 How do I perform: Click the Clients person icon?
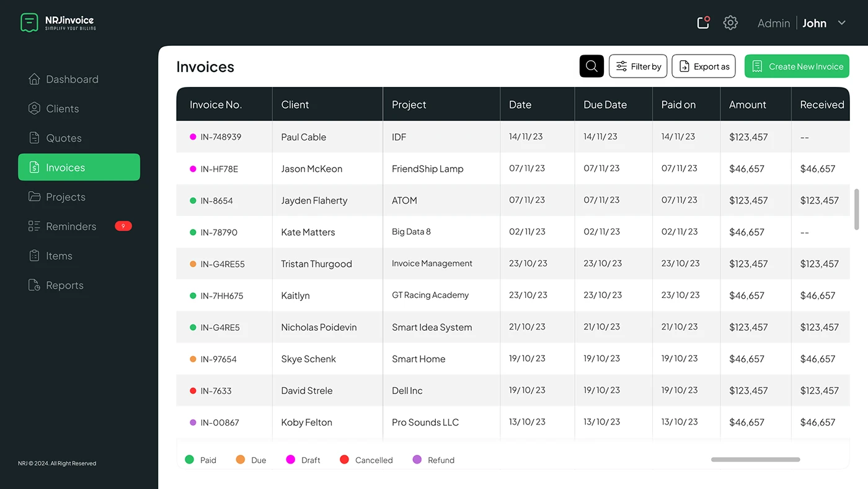tap(35, 109)
